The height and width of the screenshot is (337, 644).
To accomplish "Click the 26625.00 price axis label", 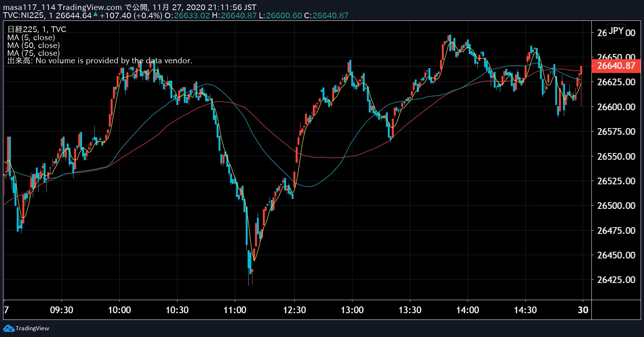I will [x=616, y=82].
